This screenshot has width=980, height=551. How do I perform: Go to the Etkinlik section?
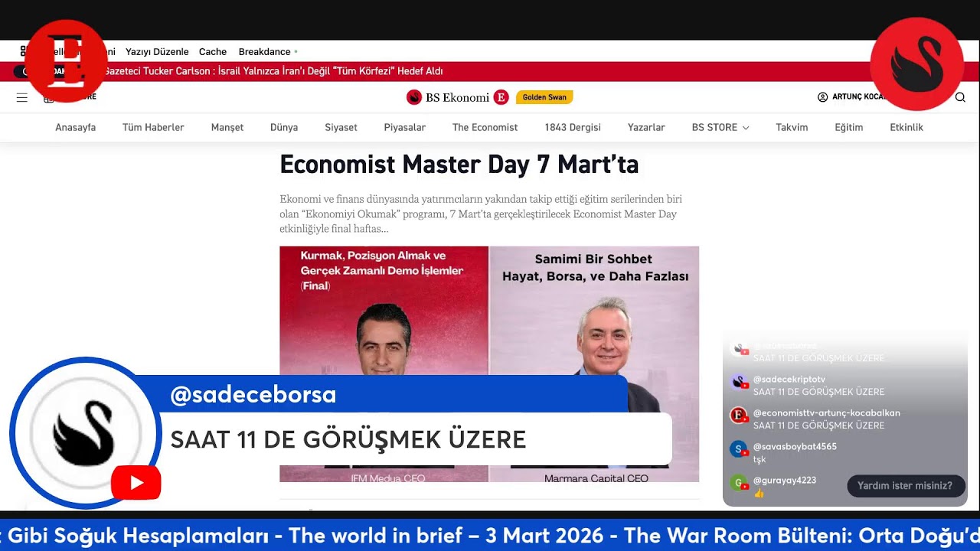click(906, 128)
